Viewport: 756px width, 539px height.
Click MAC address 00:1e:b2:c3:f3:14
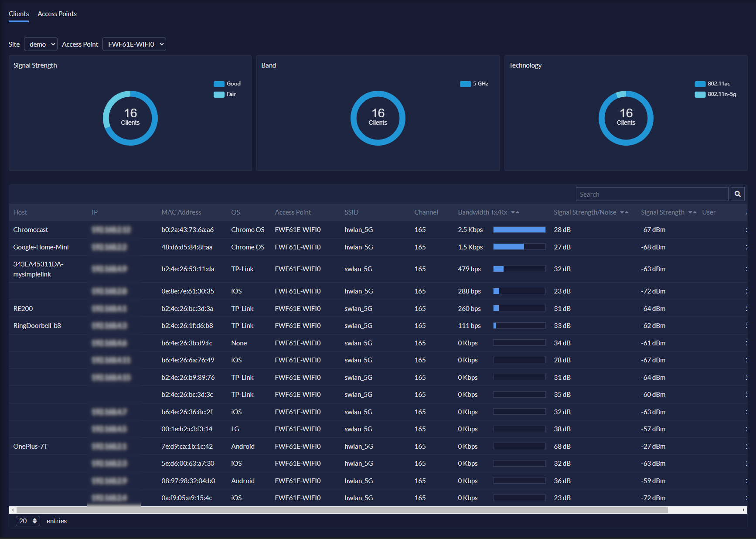187,429
